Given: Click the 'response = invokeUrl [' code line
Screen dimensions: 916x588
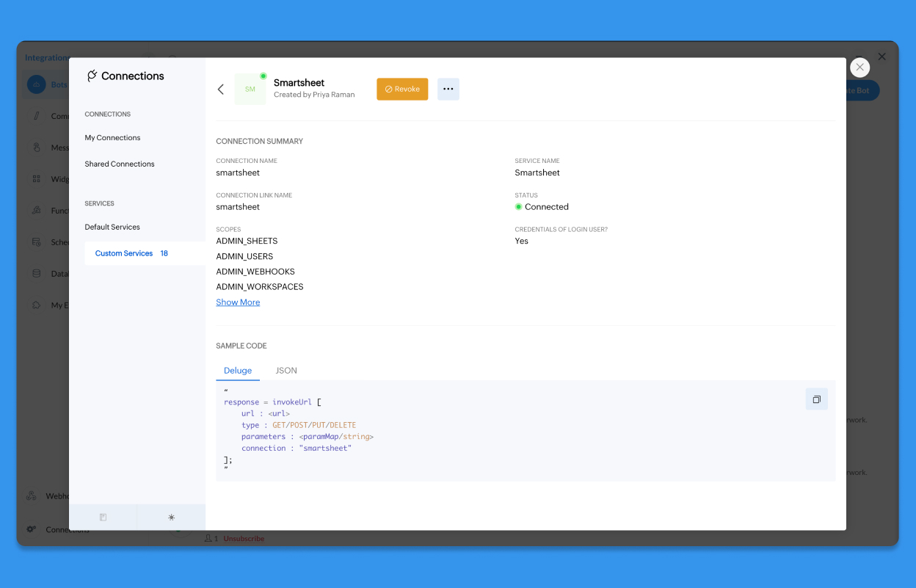Looking at the screenshot, I should (273, 402).
